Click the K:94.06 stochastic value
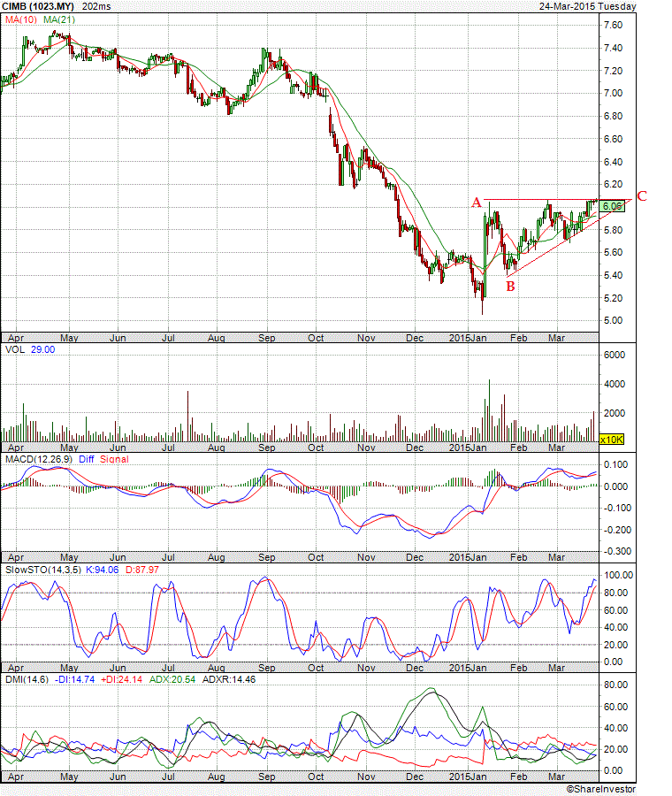 pyautogui.click(x=102, y=570)
